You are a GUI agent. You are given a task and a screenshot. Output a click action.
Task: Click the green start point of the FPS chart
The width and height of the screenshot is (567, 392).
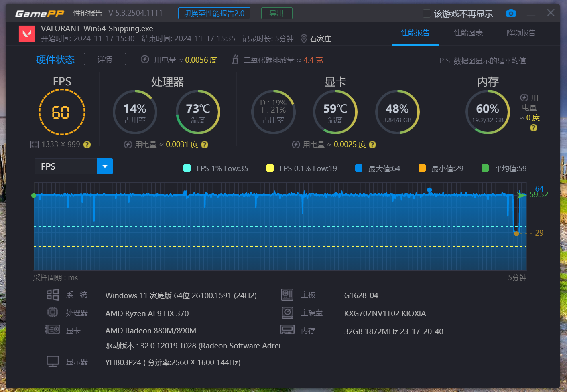34,196
